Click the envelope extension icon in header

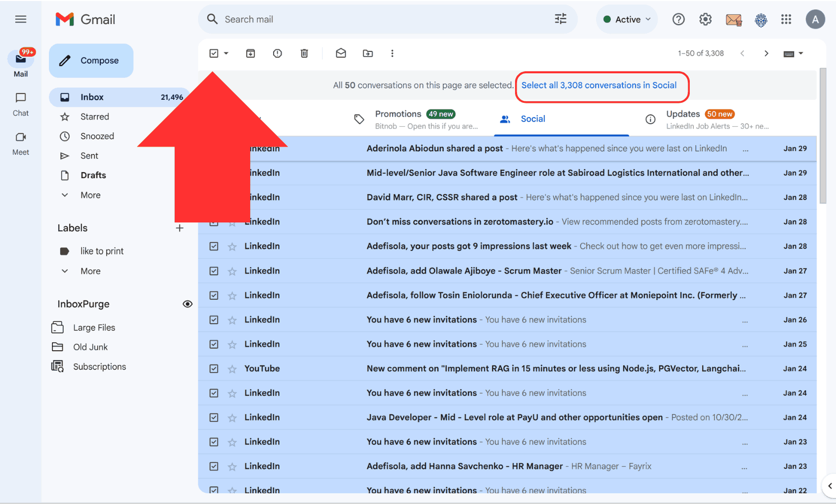tap(734, 20)
